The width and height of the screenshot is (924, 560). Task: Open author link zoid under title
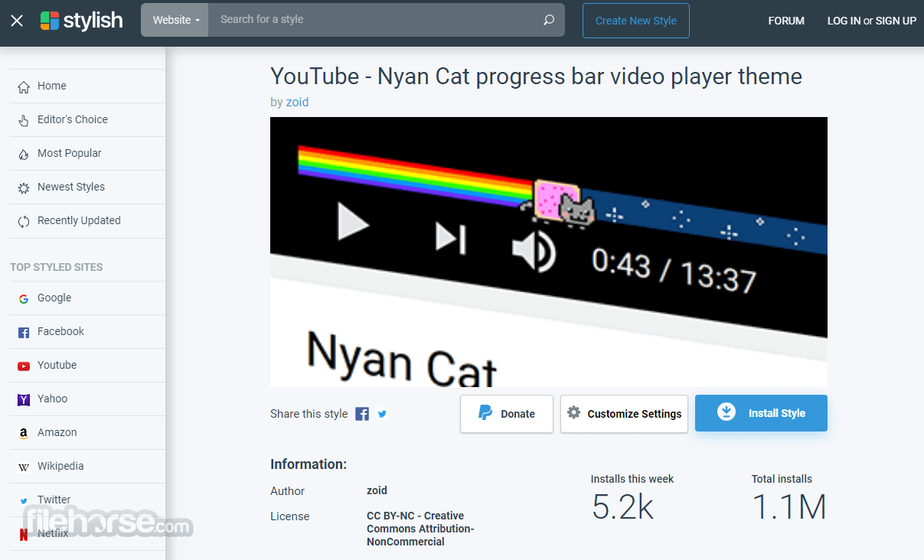pos(297,102)
